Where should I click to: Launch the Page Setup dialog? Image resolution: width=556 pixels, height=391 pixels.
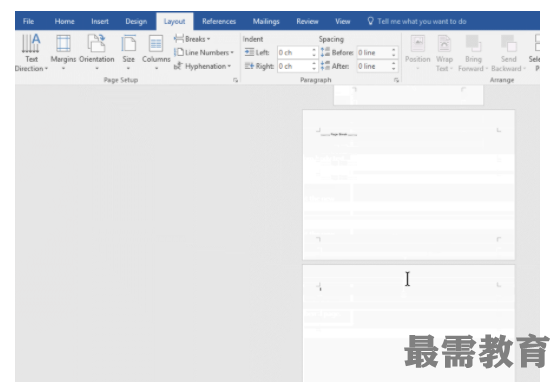235,80
